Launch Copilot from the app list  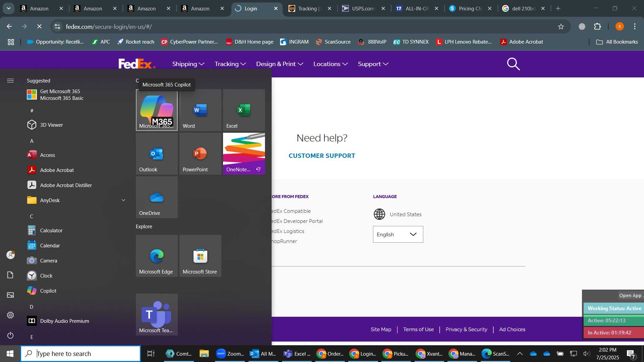click(77, 291)
